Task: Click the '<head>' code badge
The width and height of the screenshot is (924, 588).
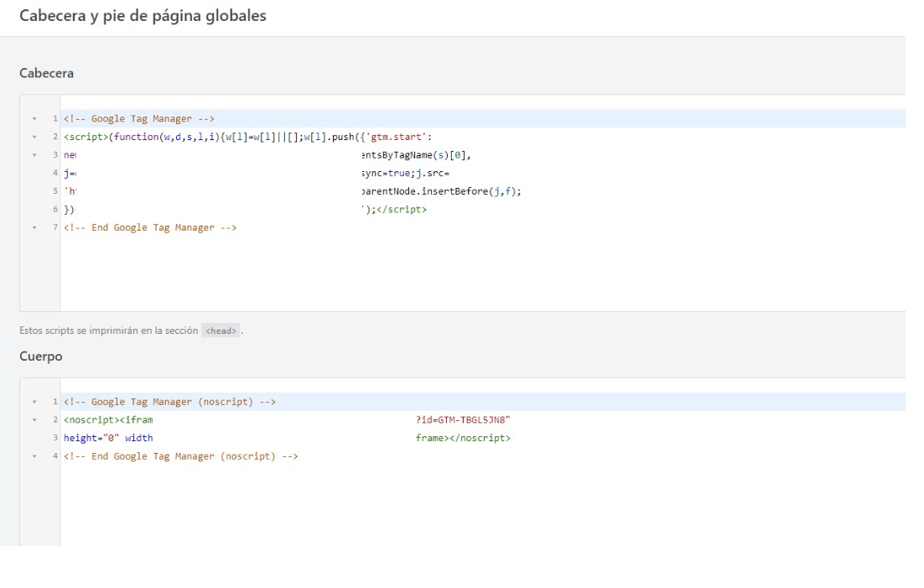Action: pyautogui.click(x=221, y=330)
